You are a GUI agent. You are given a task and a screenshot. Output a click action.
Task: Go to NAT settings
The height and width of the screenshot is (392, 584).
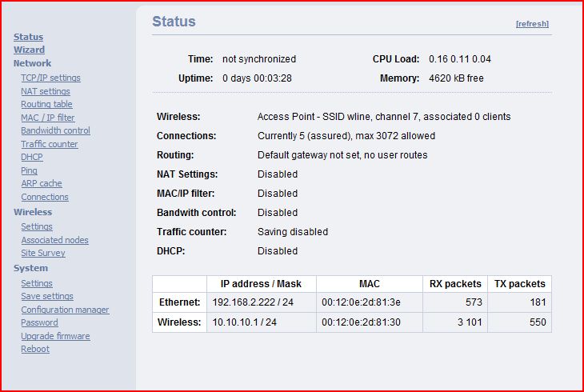[46, 91]
